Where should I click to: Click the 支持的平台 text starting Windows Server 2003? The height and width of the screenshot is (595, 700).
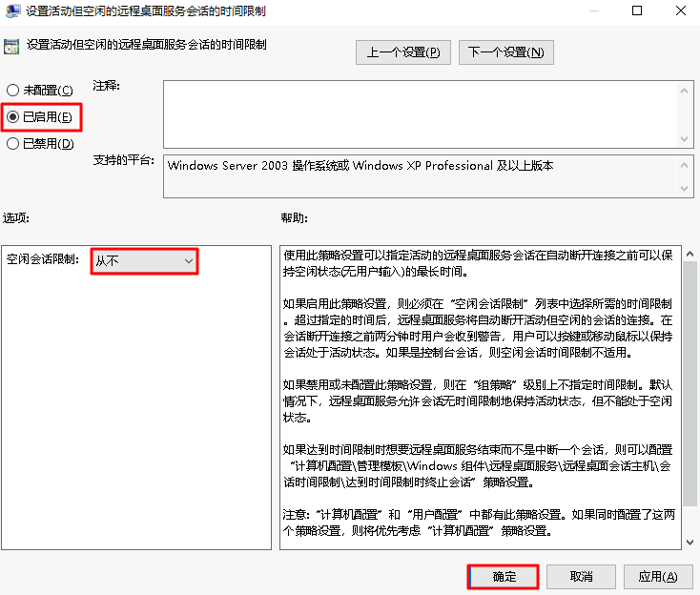coord(360,166)
